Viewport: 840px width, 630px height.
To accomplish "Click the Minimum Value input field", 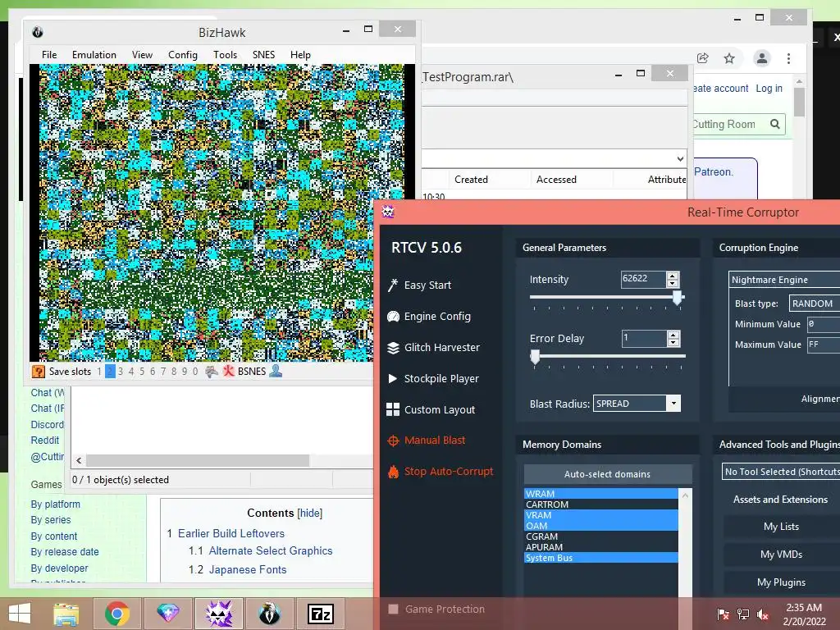I will click(x=824, y=324).
